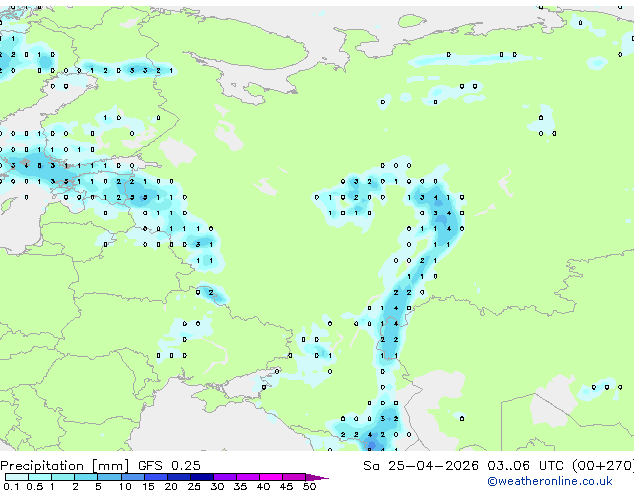Viewport: 634px width, 490px height.
Task: Click the 45 mm magenta legend swatch
Action: pos(294,477)
